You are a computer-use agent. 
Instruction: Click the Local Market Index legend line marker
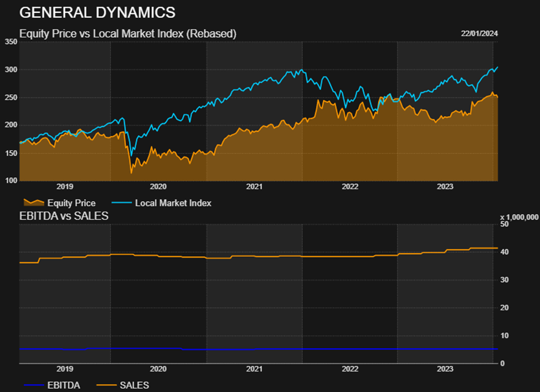coord(122,203)
